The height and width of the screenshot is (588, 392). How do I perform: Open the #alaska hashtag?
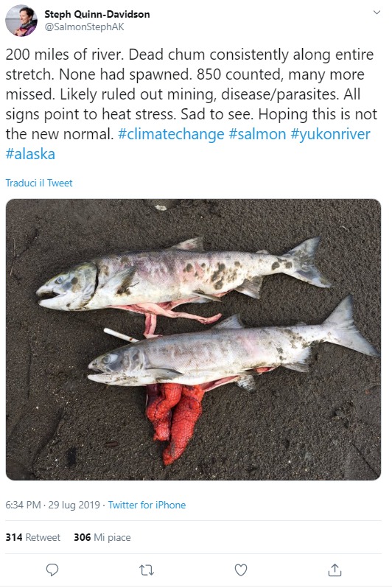pos(30,154)
